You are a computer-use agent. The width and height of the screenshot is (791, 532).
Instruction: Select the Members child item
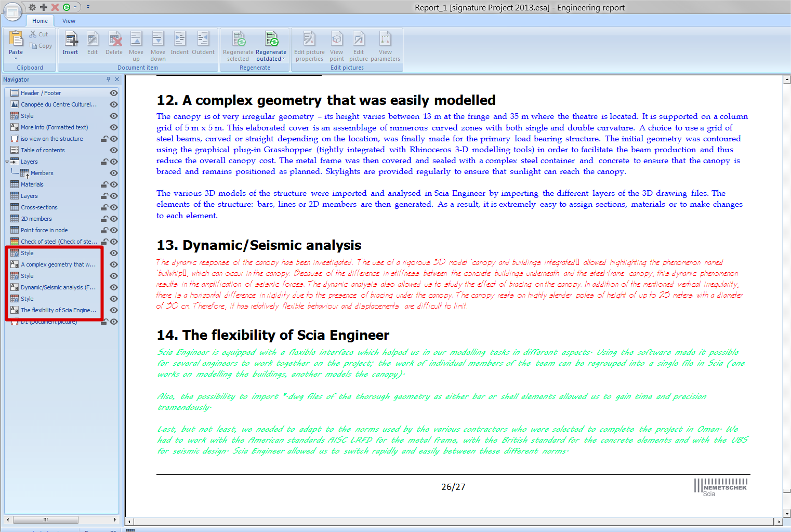click(x=42, y=173)
